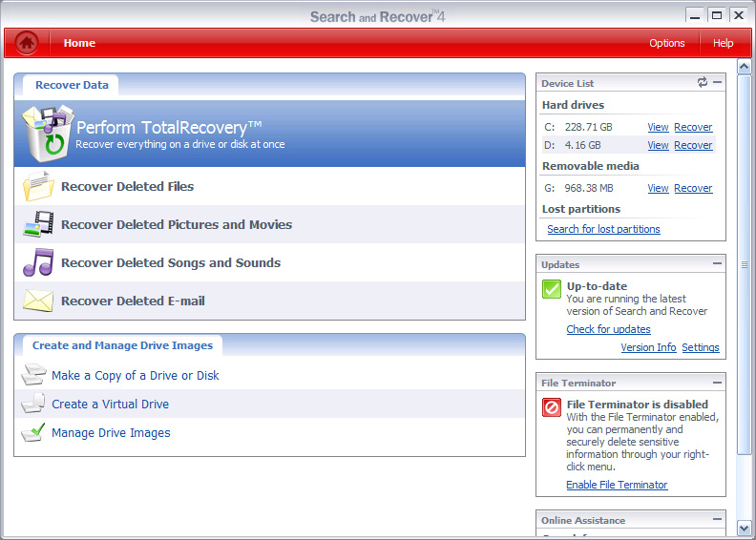Maximize the Search and Recover window
Viewport: 756px width, 540px height.
(x=717, y=15)
